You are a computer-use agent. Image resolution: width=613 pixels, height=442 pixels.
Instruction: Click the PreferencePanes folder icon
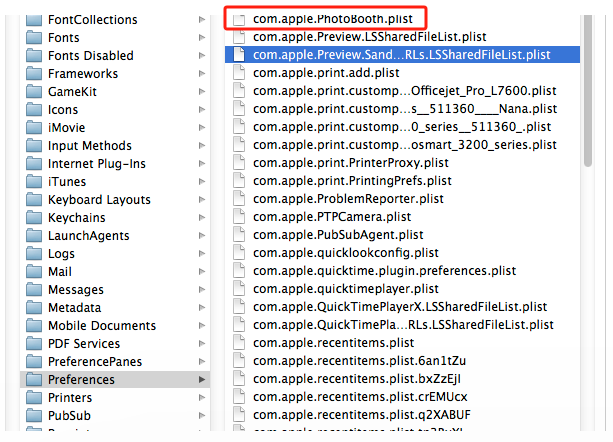coord(34,361)
